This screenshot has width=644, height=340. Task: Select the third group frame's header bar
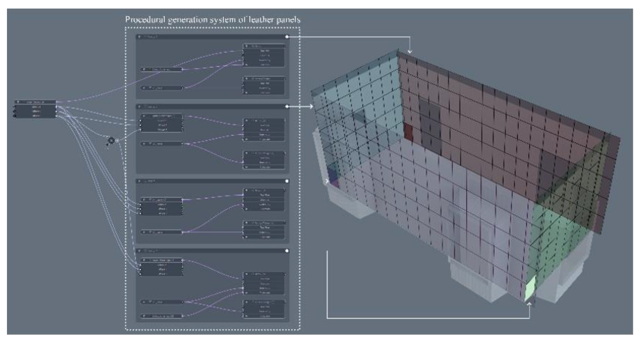(x=212, y=181)
